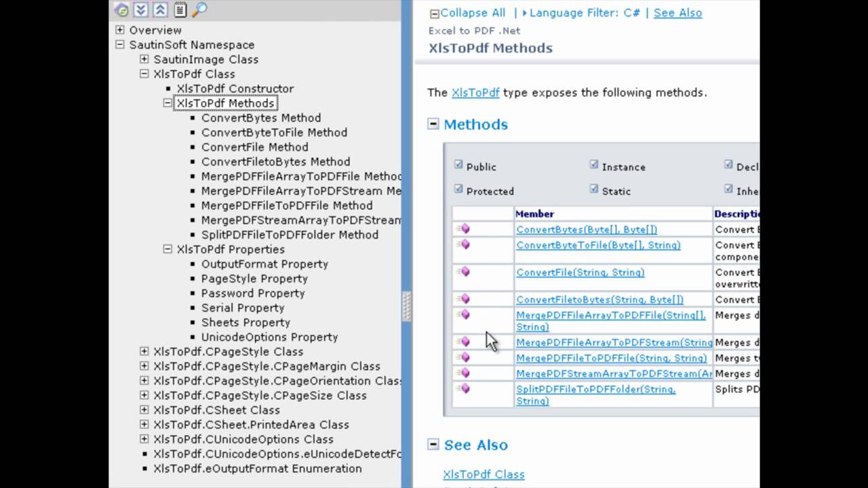The width and height of the screenshot is (868, 488).
Task: Click method icon beside MergePDFFileArrayToPDFFile row
Action: [463, 314]
